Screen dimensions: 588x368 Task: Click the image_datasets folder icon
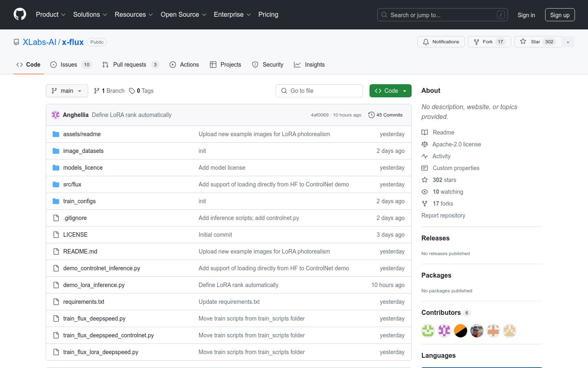56,151
